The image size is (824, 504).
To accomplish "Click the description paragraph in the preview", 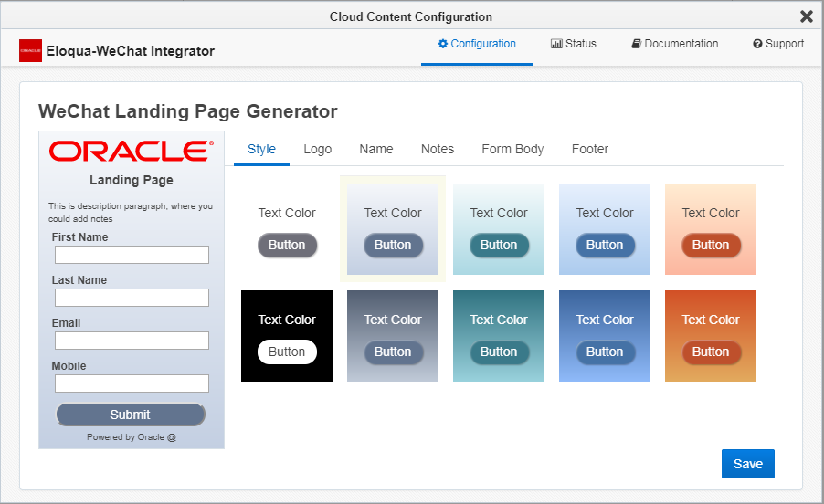I will 131,212.
